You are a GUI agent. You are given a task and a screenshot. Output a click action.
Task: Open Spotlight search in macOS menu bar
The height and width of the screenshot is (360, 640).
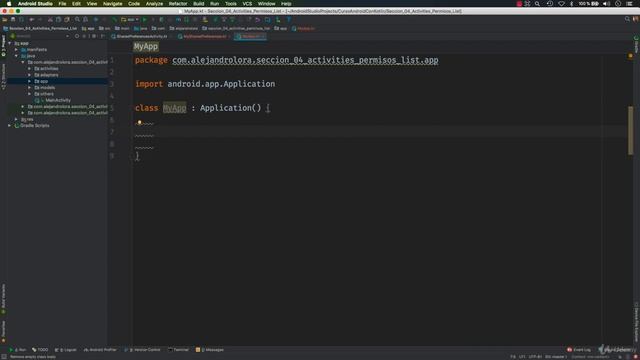click(x=538, y=4)
